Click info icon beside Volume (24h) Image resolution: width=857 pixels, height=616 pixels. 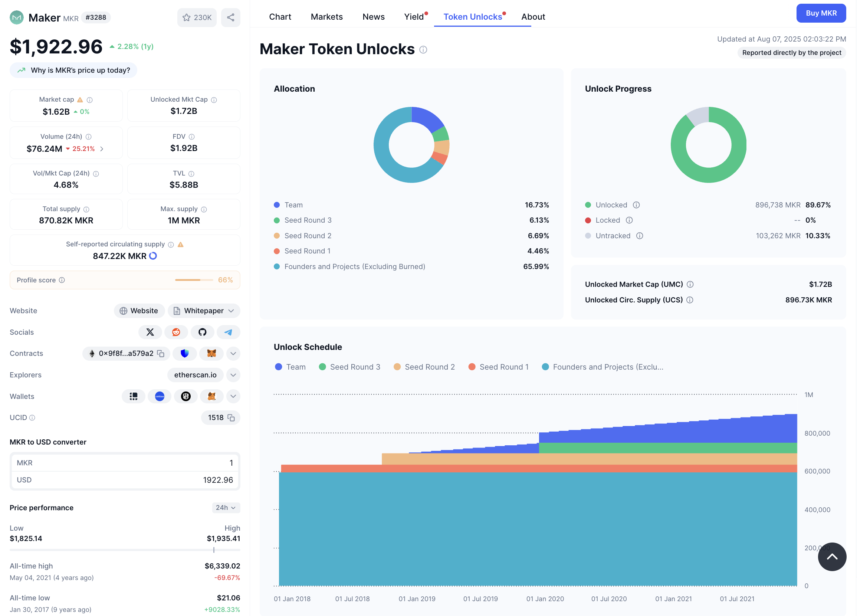point(88,137)
